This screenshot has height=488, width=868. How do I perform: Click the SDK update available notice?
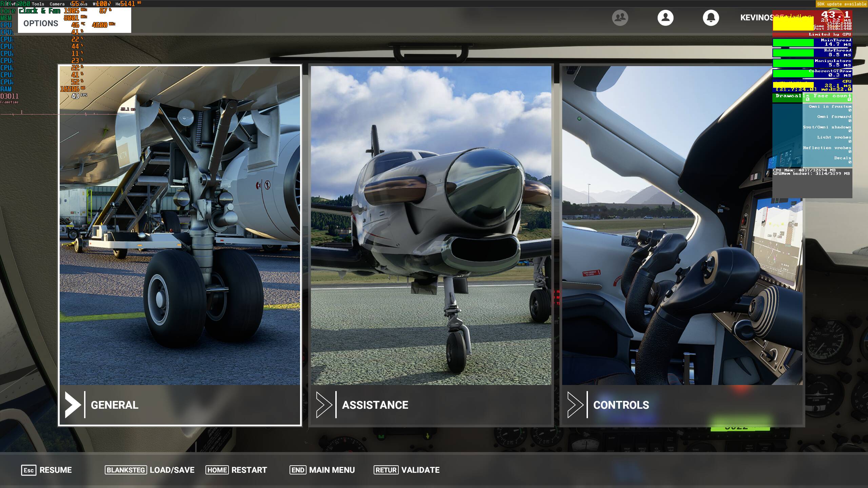click(841, 4)
